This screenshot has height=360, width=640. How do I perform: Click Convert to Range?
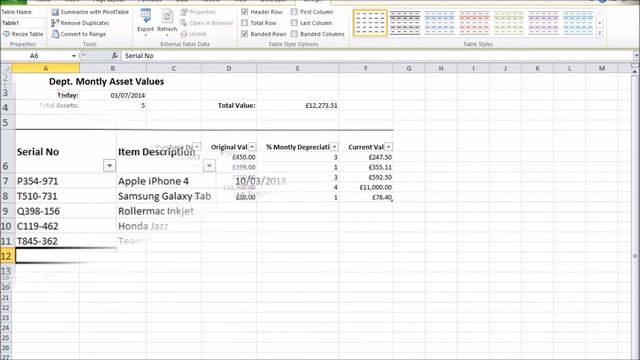79,34
